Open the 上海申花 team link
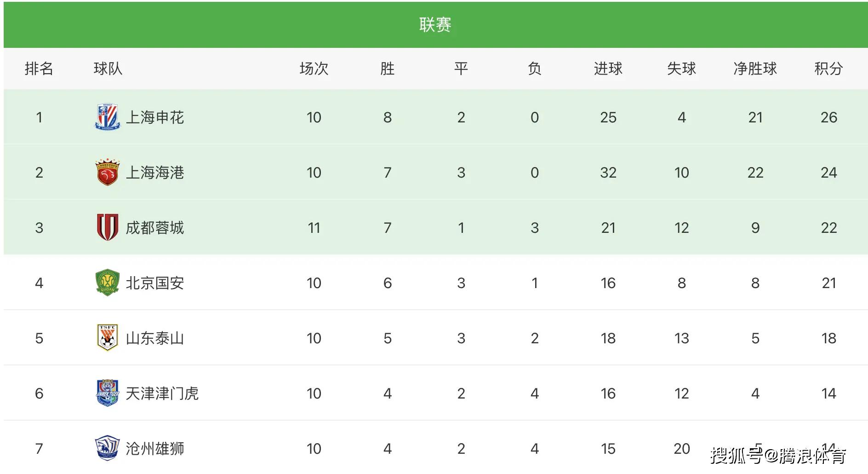 (x=155, y=117)
